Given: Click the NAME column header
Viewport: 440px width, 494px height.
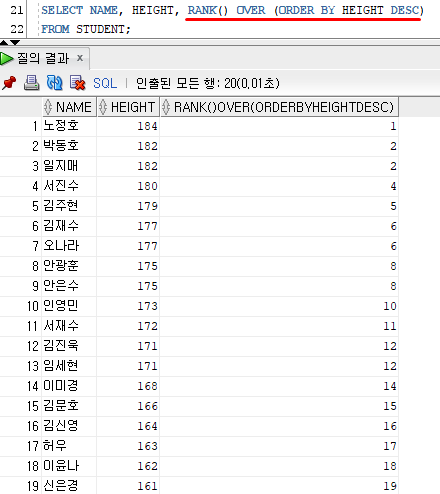Looking at the screenshot, I should point(69,107).
